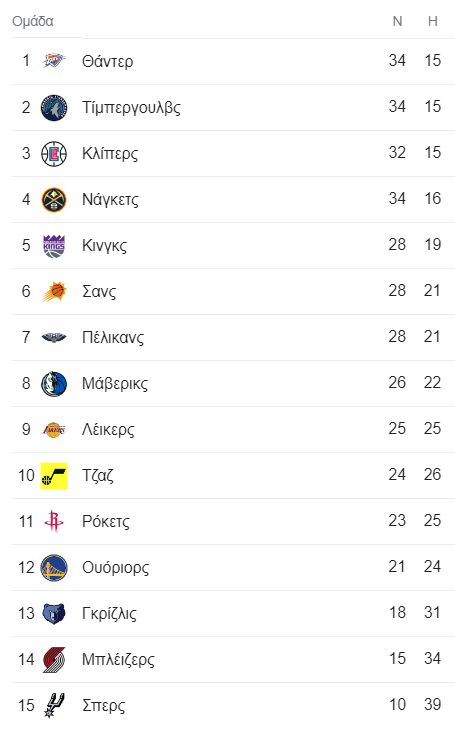455x738 pixels.
Task: Click the H losses column header
Action: pos(433,21)
